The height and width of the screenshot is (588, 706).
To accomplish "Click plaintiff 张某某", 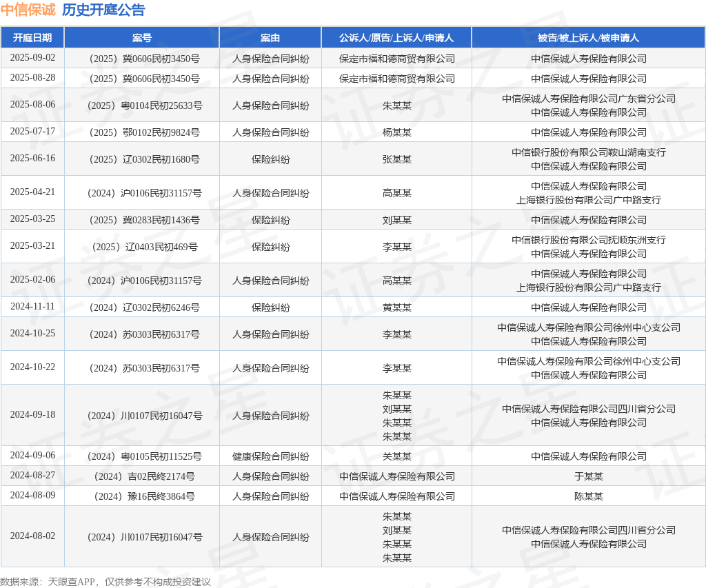I will click(x=396, y=159).
